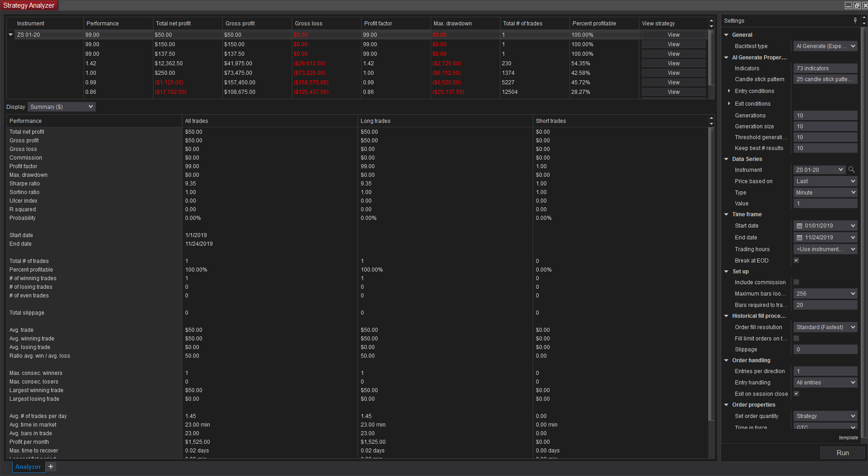Click the Generations value field

pyautogui.click(x=825, y=116)
